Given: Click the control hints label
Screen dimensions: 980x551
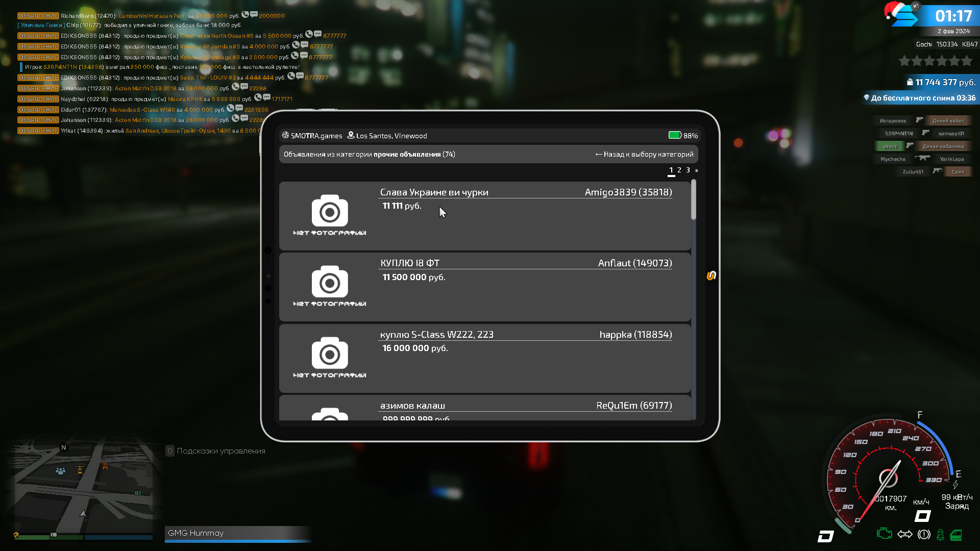Looking at the screenshot, I should tap(220, 451).
